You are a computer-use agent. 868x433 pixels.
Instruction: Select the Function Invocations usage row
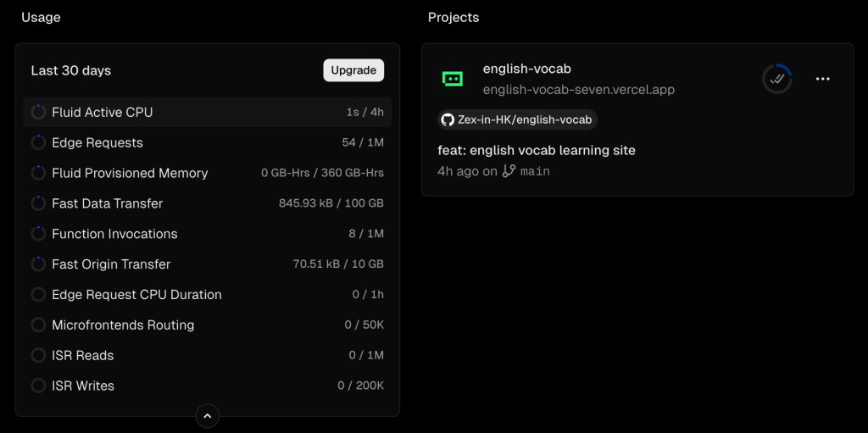(x=207, y=234)
